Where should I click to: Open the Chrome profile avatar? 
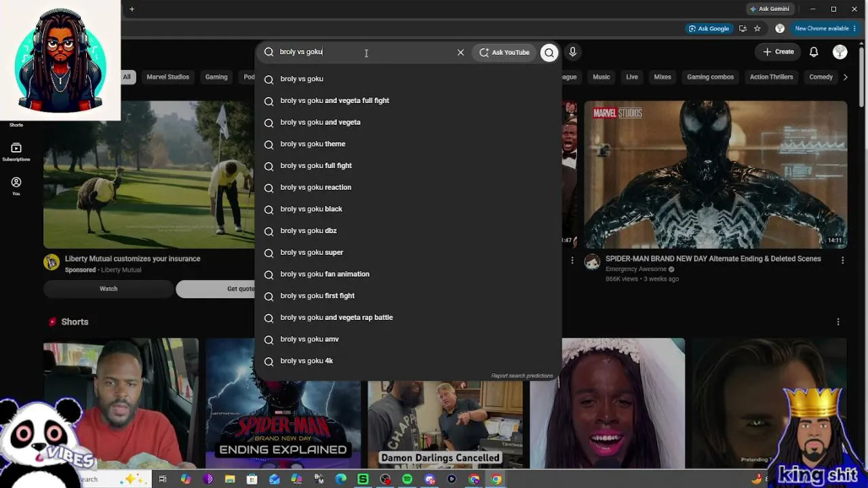tap(780, 28)
